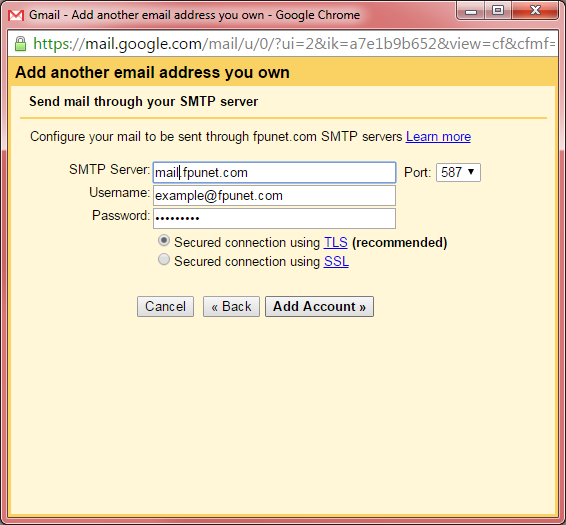Viewport: 566px width, 525px height.
Task: Select secured connection using TLS radio button
Action: point(164,240)
